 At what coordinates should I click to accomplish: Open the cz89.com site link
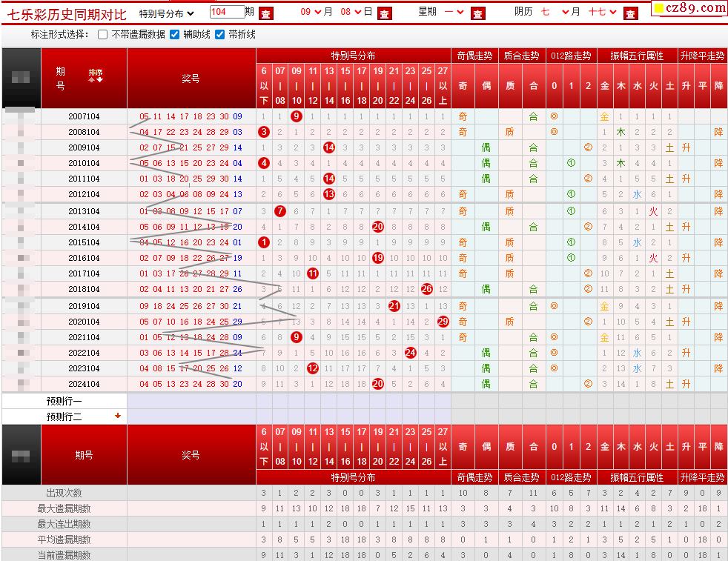[689, 8]
